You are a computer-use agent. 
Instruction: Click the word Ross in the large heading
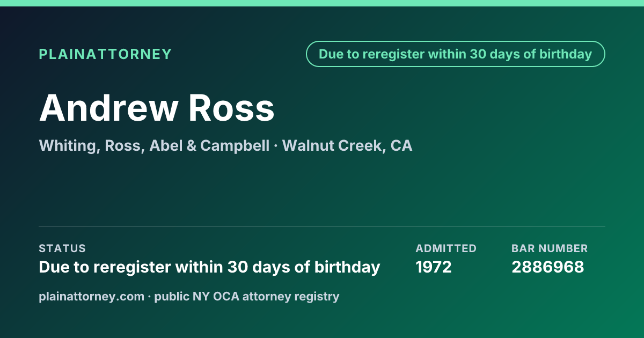[x=231, y=108]
